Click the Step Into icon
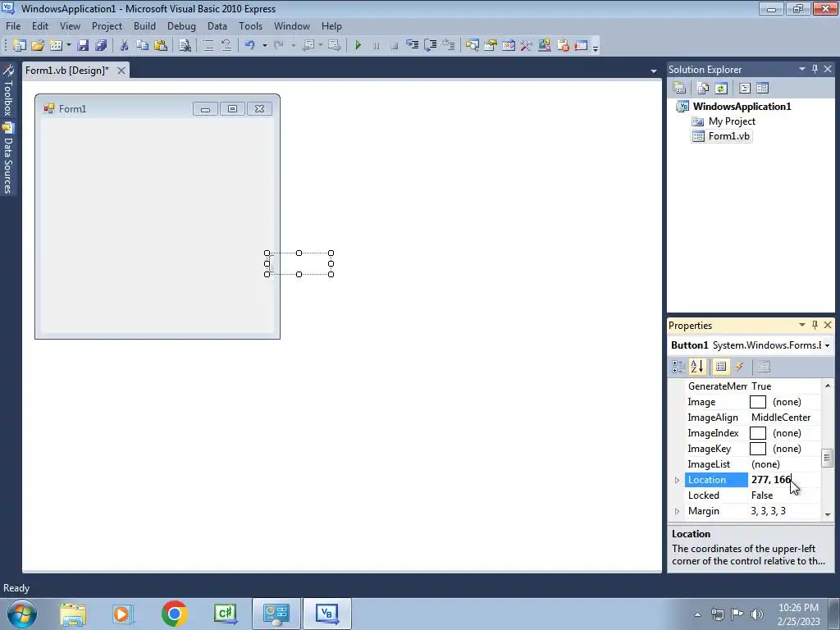Image resolution: width=840 pixels, height=630 pixels. tap(412, 46)
